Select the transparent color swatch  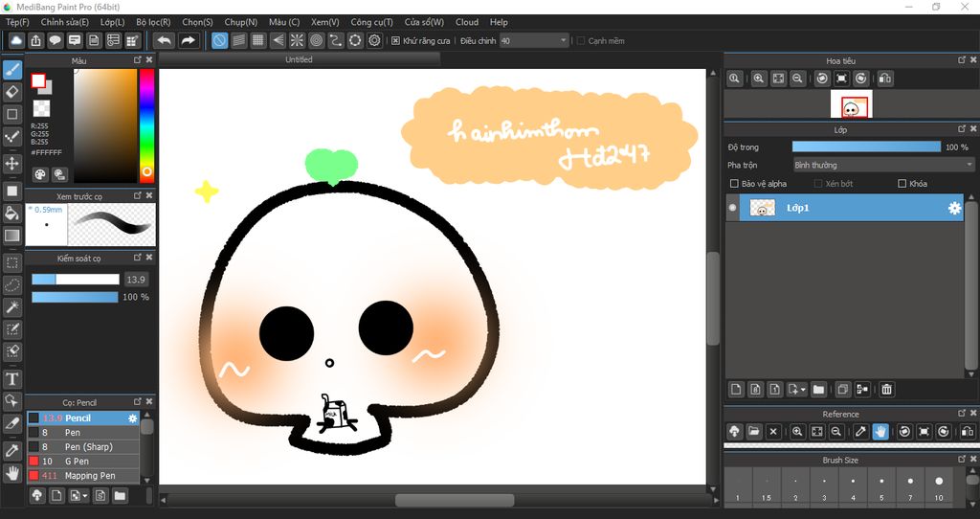coord(41,108)
